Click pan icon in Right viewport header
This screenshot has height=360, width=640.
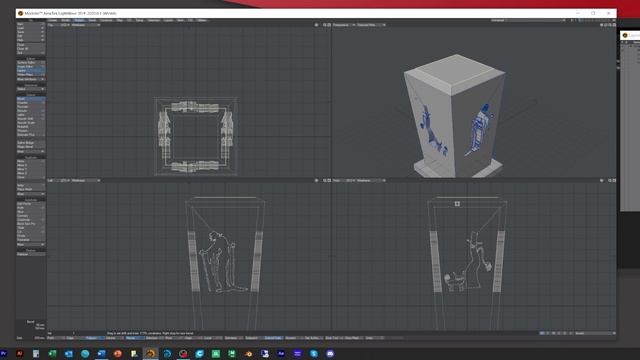coord(601,180)
